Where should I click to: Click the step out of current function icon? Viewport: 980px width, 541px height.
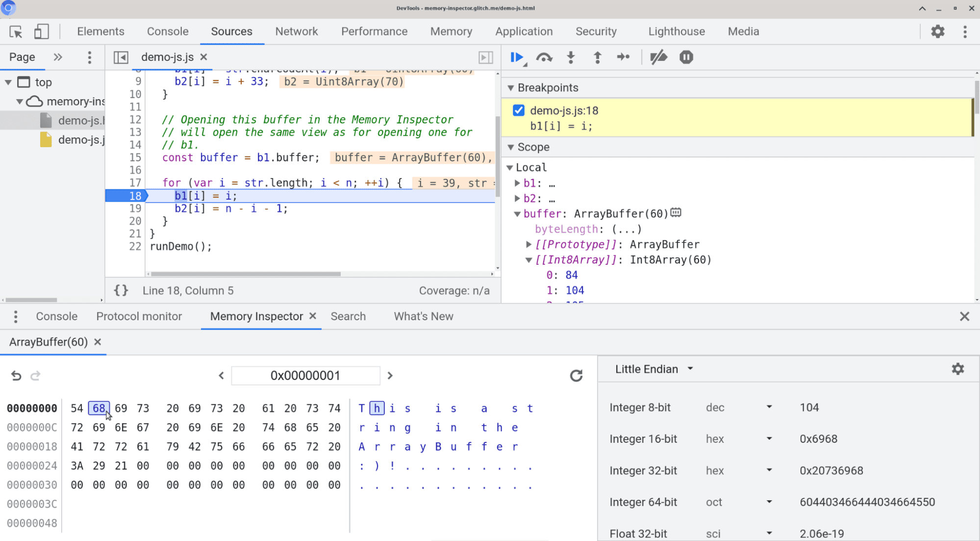pyautogui.click(x=597, y=56)
